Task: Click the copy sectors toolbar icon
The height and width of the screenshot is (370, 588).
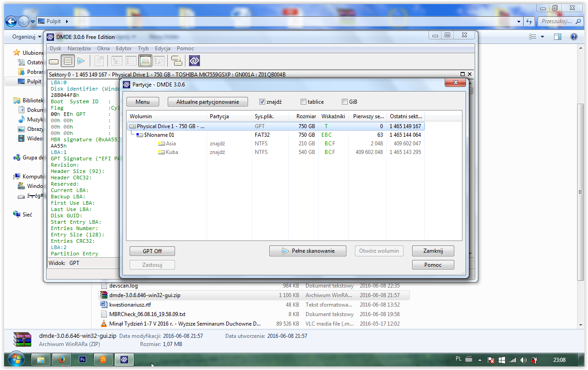Action: [x=176, y=61]
